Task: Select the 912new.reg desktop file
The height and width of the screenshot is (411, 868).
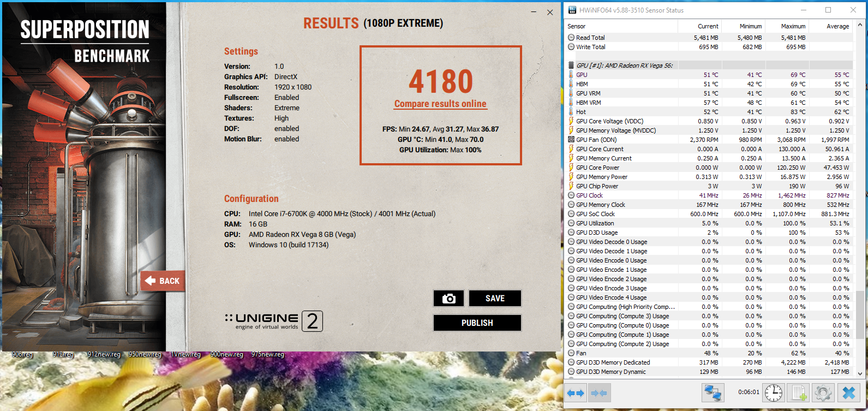Action: (x=104, y=355)
